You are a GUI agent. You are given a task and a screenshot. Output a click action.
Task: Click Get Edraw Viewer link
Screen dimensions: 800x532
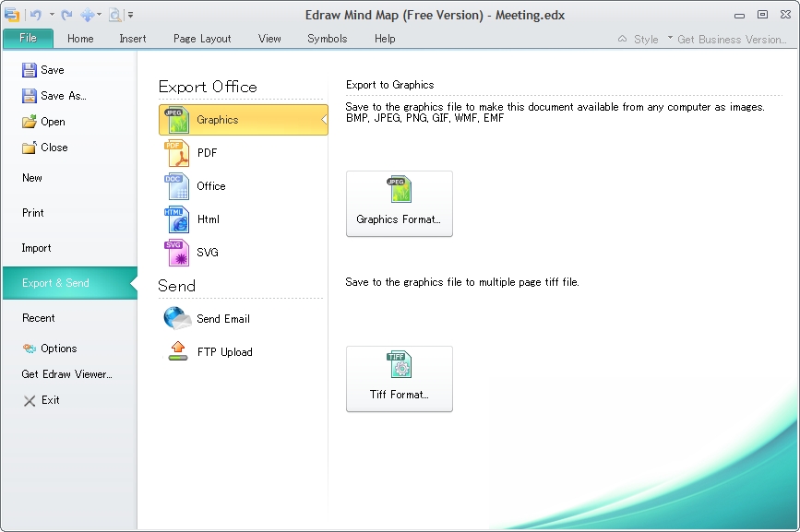[x=66, y=374]
